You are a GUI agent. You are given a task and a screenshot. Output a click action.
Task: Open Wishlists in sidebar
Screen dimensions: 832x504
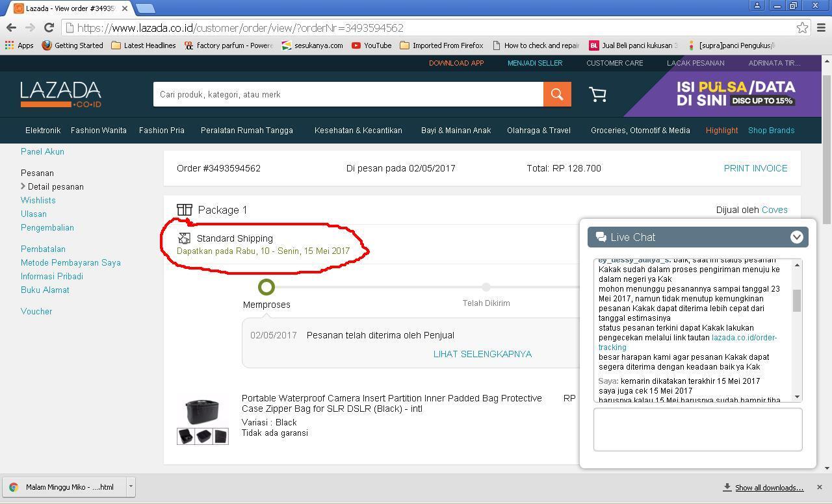pos(38,201)
